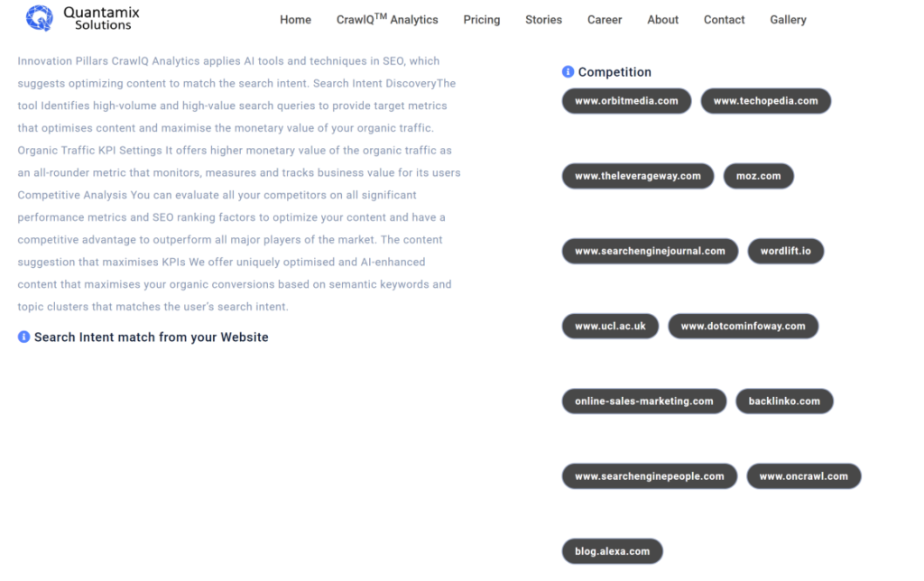Select the blog.alexa.com tag

(613, 551)
